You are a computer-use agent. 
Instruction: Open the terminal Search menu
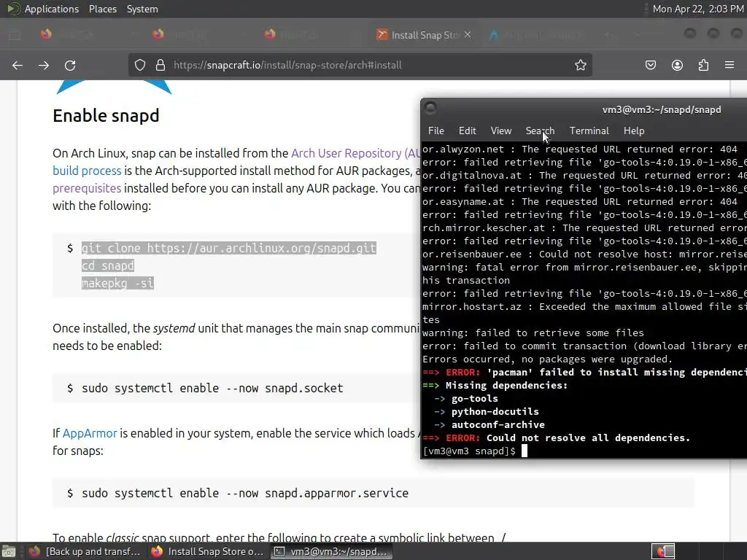540,131
